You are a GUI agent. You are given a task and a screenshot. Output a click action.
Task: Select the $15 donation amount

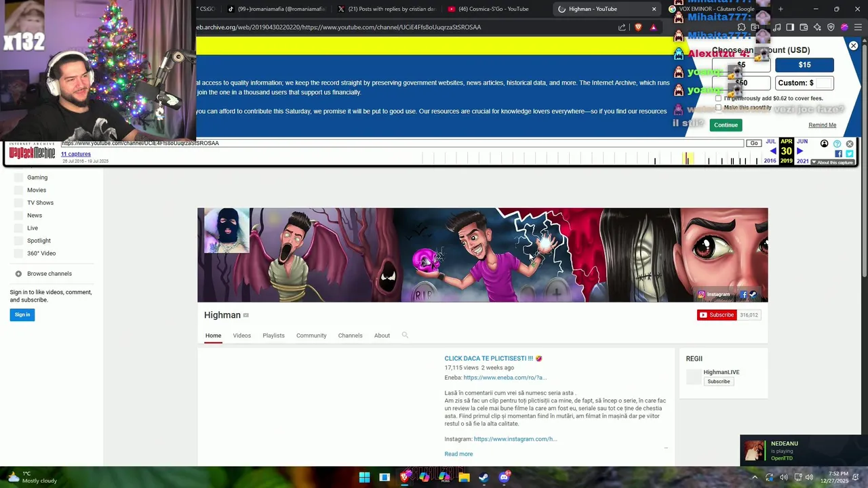coord(804,65)
